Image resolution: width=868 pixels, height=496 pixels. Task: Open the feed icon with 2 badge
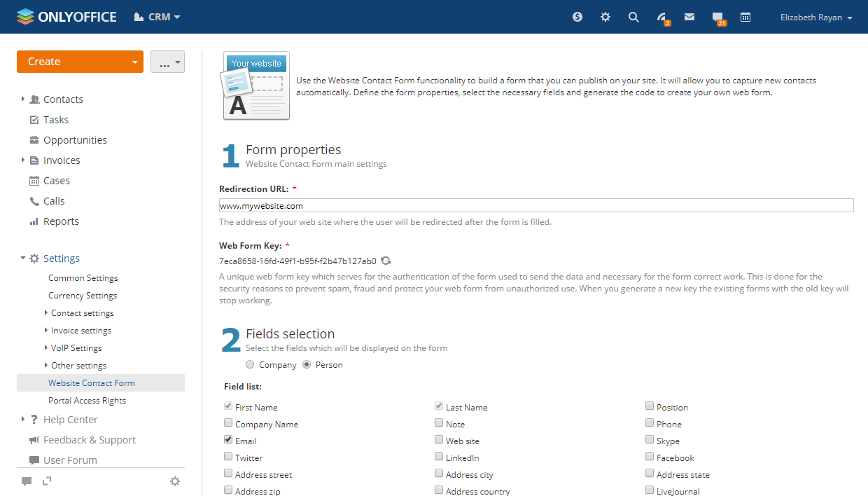tap(661, 18)
